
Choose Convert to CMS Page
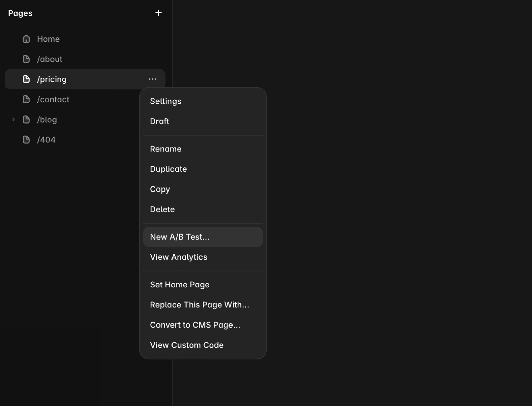click(x=203, y=325)
